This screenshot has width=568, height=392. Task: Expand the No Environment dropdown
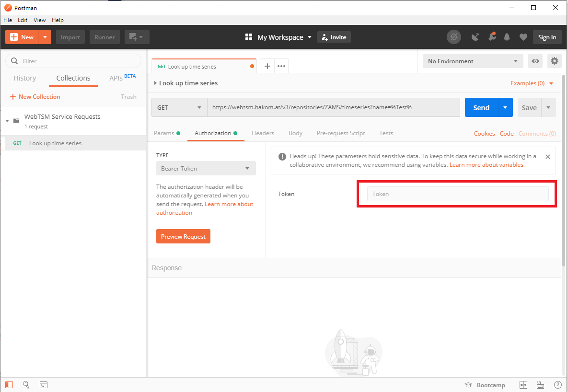[473, 61]
